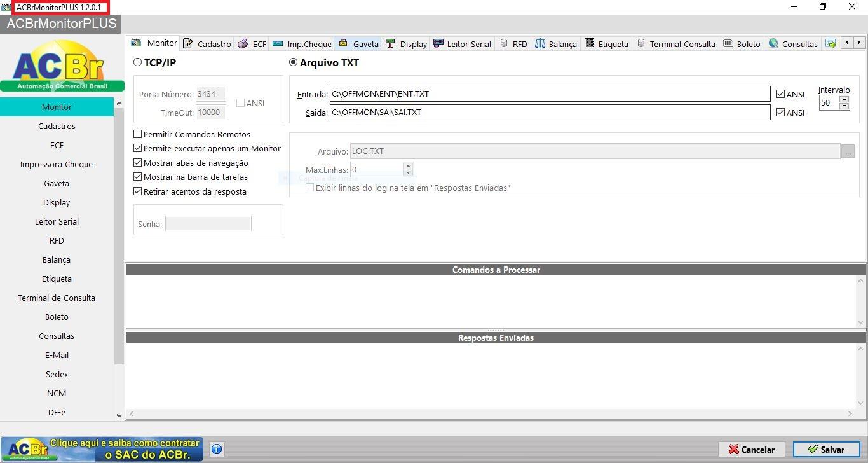Image resolution: width=868 pixels, height=463 pixels.
Task: Toggle Permitir Comandos Remotos checkbox
Action: coord(138,134)
